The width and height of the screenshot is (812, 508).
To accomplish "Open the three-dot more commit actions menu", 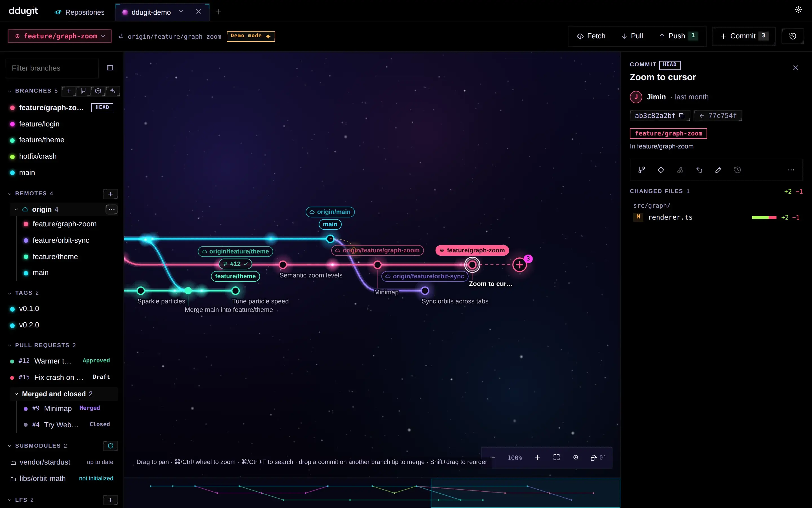I will coord(791,170).
